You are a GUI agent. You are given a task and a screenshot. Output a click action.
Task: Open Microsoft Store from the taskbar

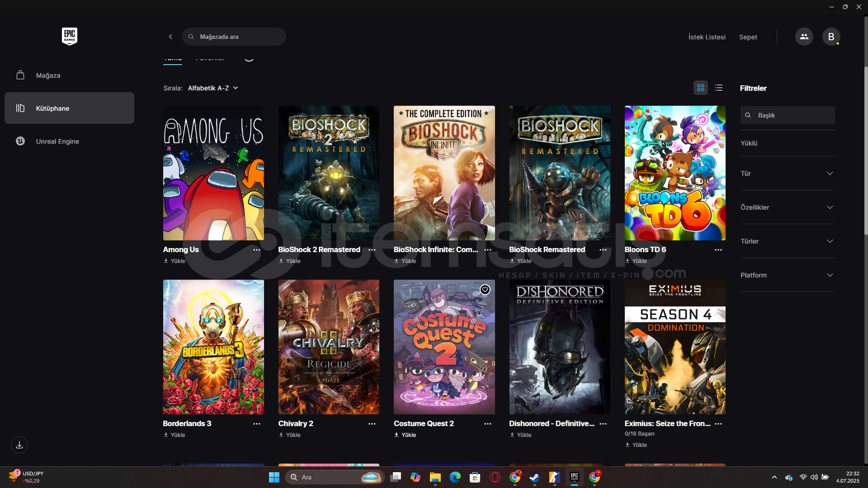[475, 477]
